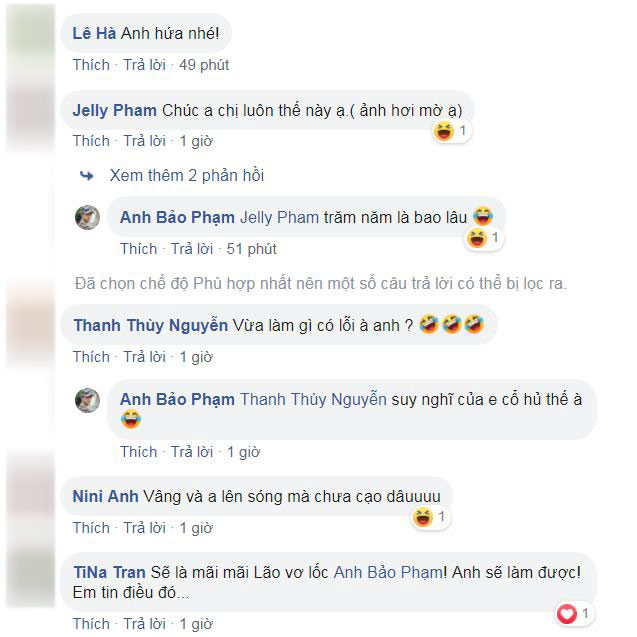Click Thích under Nini Anh's comment
The height and width of the screenshot is (637, 637).
tap(91, 528)
